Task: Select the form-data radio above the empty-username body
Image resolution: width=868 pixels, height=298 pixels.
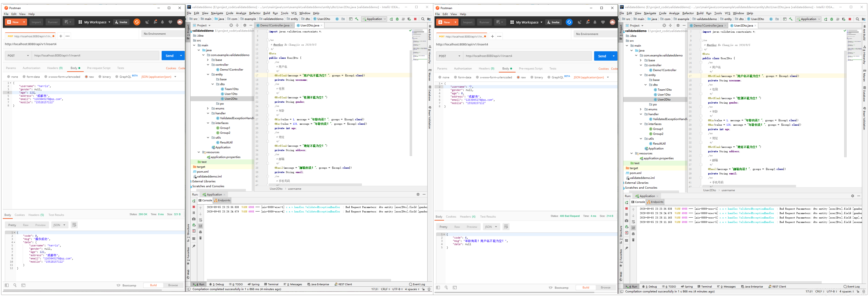Action: (x=456, y=77)
